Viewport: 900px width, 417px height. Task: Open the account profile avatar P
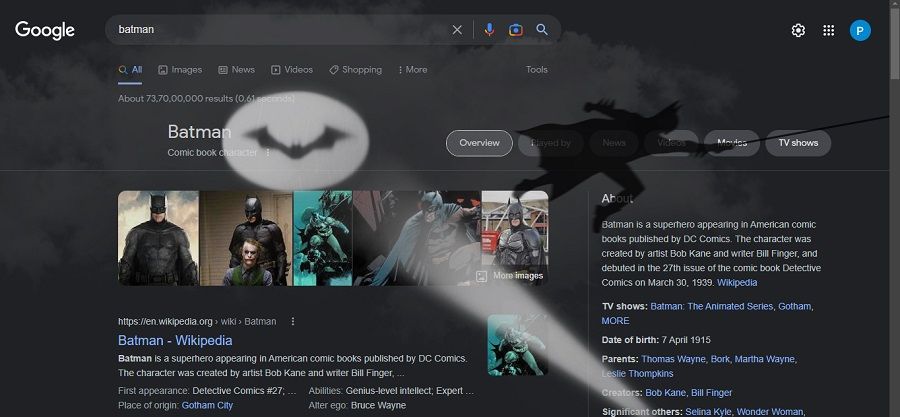(860, 30)
